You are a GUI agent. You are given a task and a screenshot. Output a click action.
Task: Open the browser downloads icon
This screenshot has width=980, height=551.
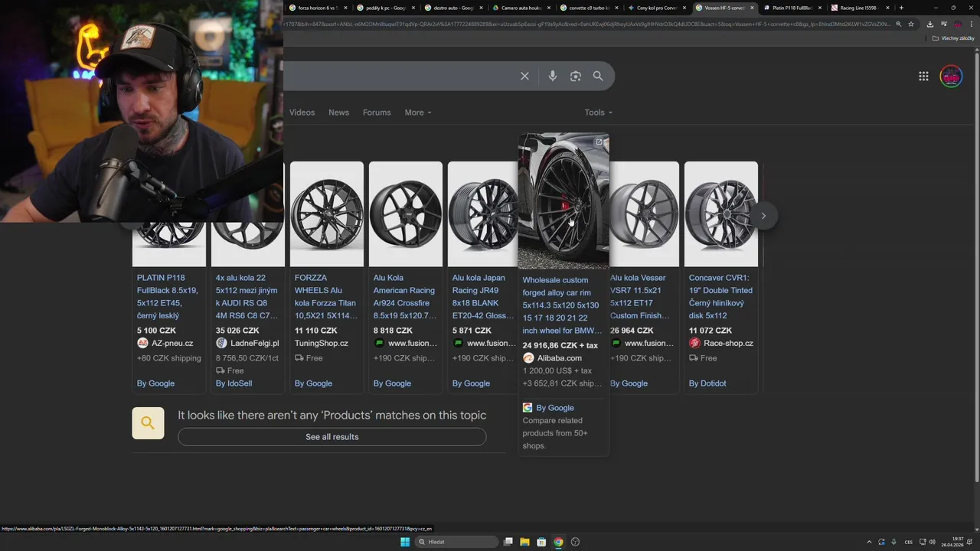coord(929,24)
